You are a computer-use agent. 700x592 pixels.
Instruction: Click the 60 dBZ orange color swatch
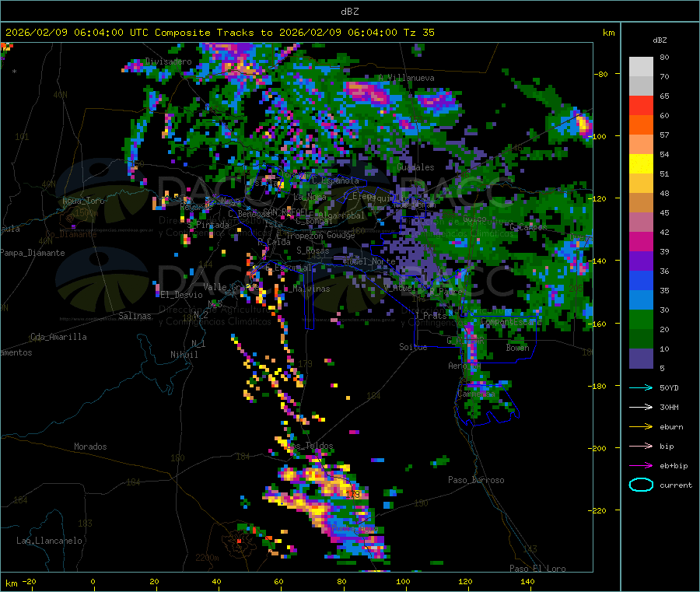tap(641, 125)
